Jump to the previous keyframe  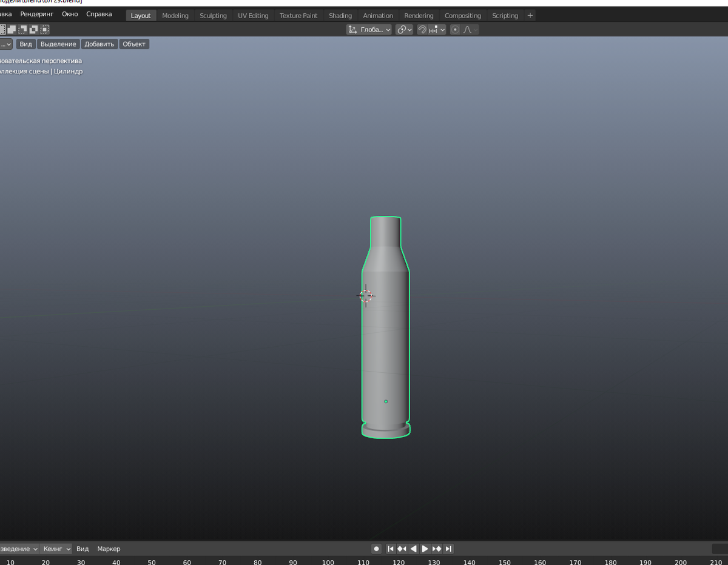402,549
